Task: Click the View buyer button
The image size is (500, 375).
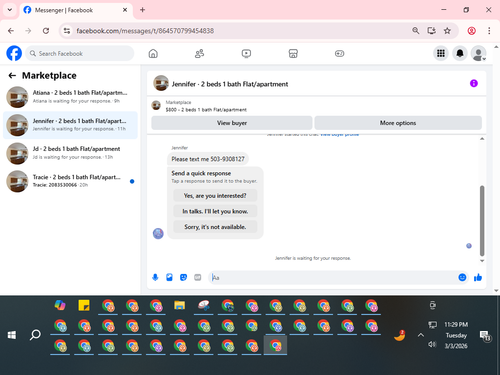Action: point(232,123)
